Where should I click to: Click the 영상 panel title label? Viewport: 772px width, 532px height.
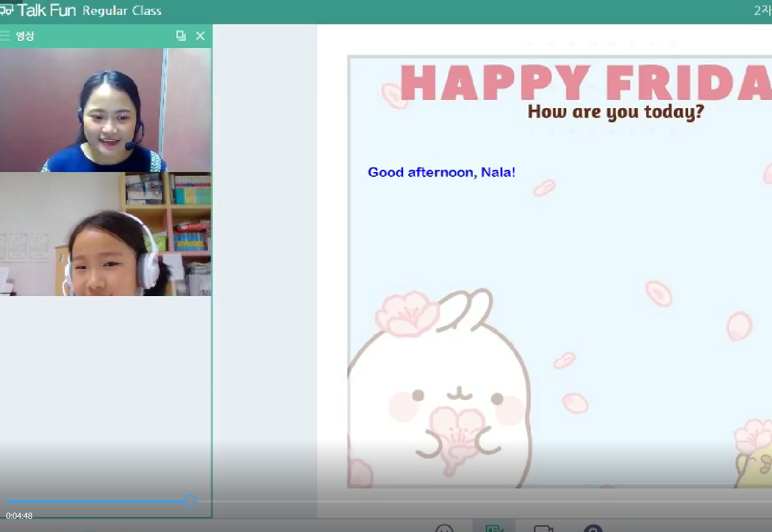click(25, 36)
